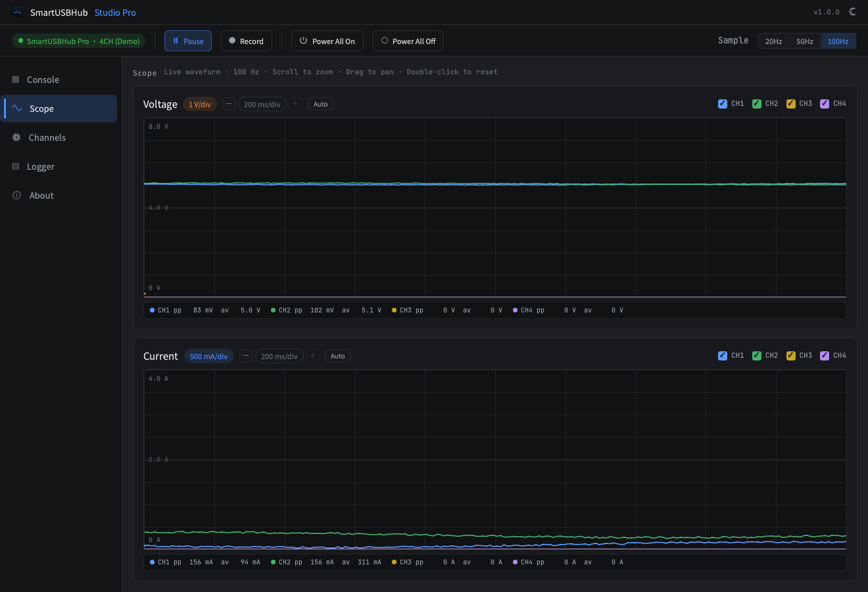This screenshot has width=868, height=592.
Task: Click the orange 0 V trigger marker
Action: [145, 293]
